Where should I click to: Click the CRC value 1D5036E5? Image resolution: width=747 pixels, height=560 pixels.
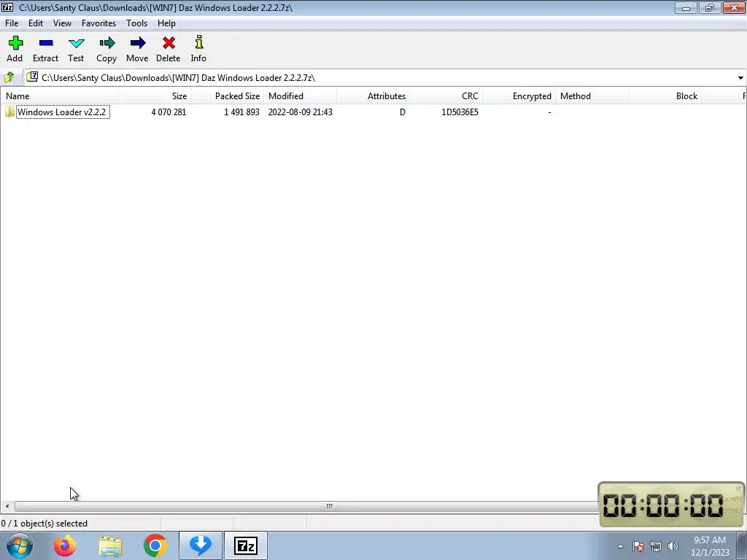(x=460, y=112)
